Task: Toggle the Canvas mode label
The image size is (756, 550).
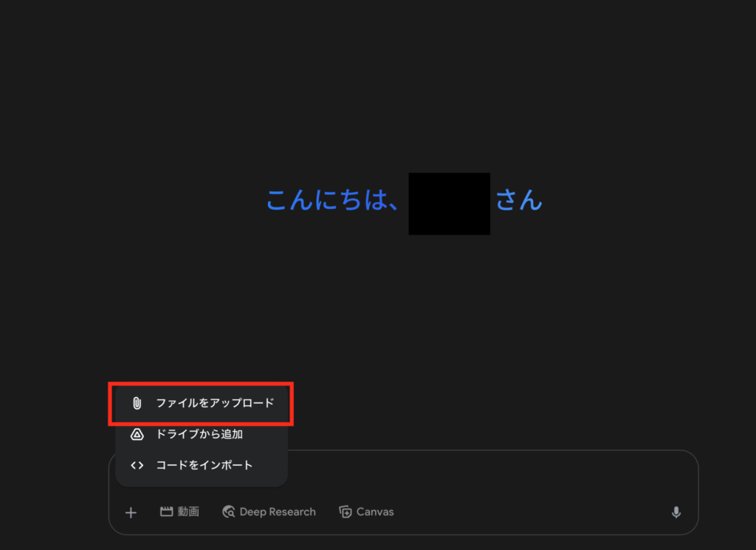Action: (x=375, y=512)
